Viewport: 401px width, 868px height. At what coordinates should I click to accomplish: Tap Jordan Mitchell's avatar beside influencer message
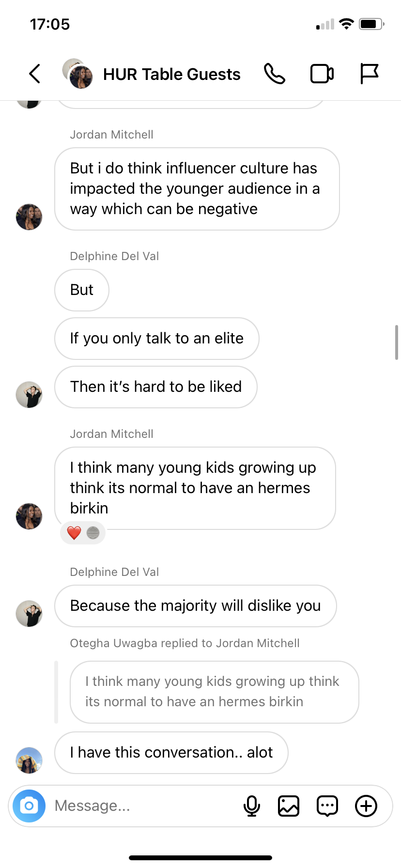pyautogui.click(x=29, y=217)
